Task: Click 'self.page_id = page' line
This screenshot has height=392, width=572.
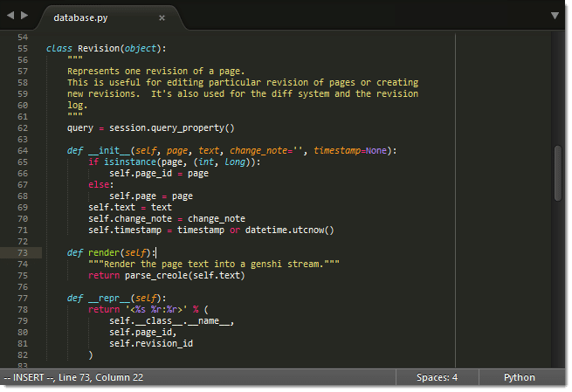Action: click(x=159, y=174)
